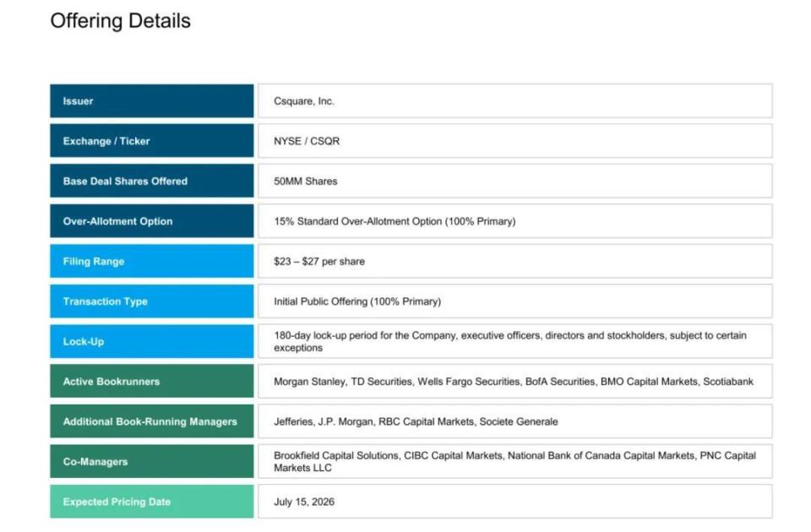Viewport: 811px width, 532px height.
Task: Click the 'Offering Details' heading
Action: [x=121, y=21]
